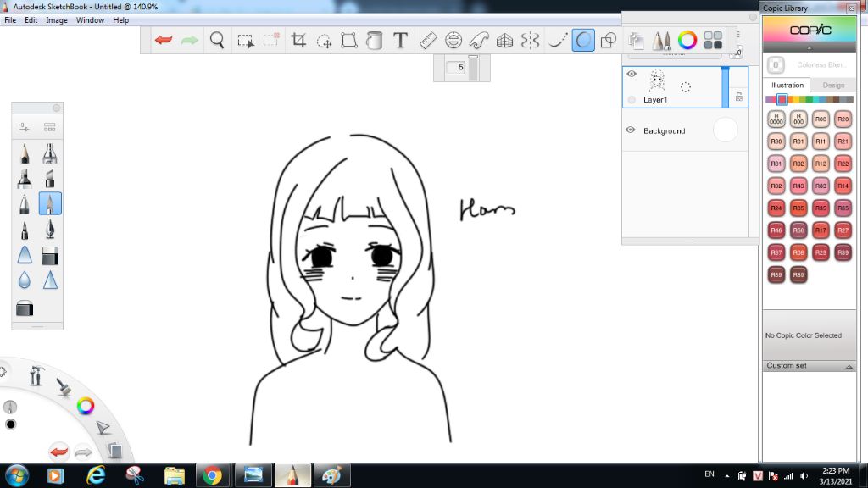Screen dimensions: 868x488
Task: Open the tools bucket in corner lagoon
Action: [36, 375]
